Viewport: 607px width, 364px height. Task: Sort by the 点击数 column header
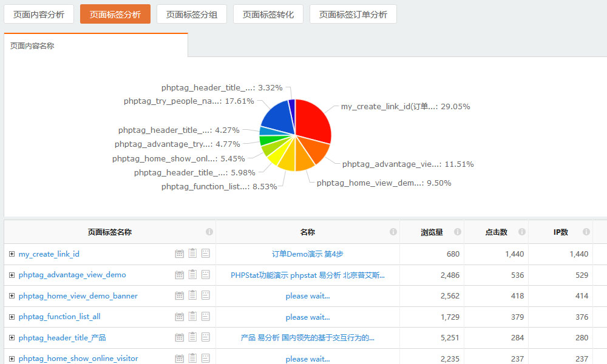tap(496, 232)
